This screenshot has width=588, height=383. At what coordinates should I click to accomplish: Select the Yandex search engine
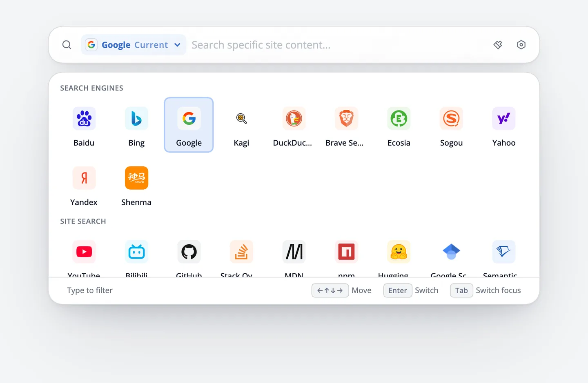point(84,184)
